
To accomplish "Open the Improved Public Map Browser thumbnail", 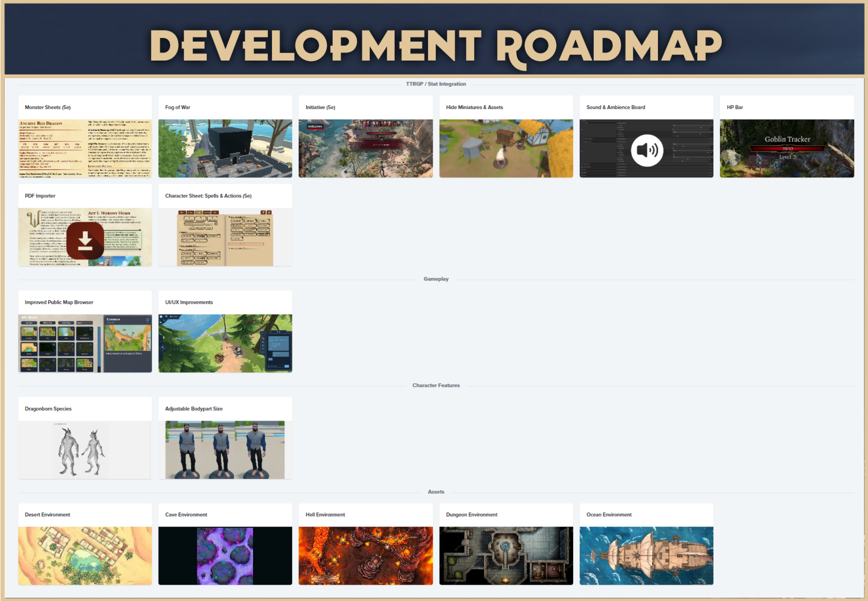I will [85, 343].
